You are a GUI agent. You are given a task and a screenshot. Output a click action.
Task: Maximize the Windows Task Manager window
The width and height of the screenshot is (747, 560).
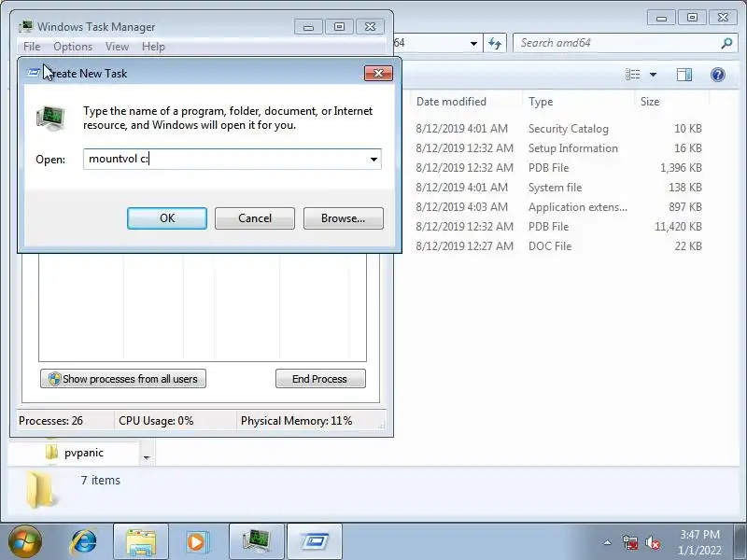tap(339, 27)
